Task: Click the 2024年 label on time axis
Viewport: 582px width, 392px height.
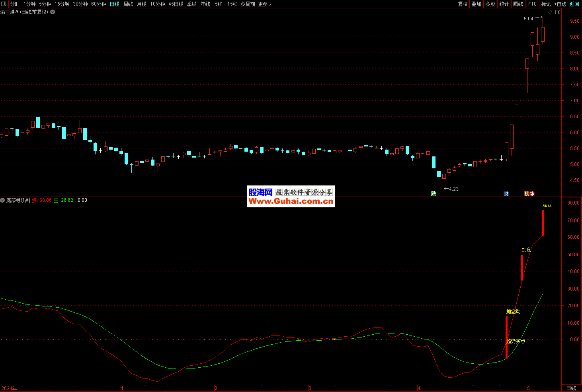Action: (x=9, y=388)
